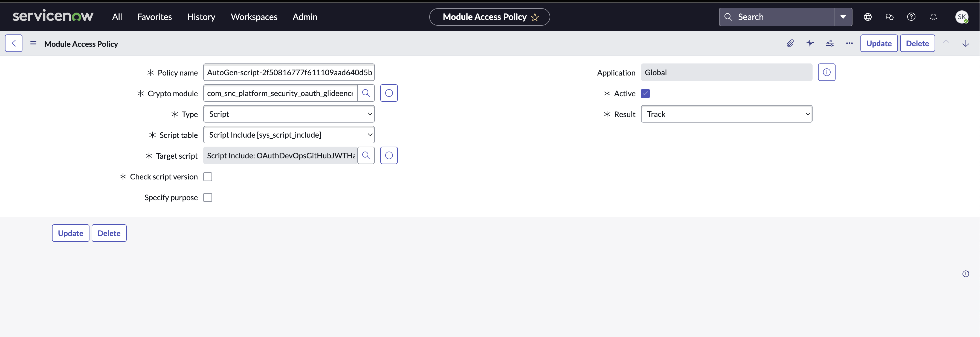
Task: Go to previous record with up arrow
Action: [x=946, y=43]
